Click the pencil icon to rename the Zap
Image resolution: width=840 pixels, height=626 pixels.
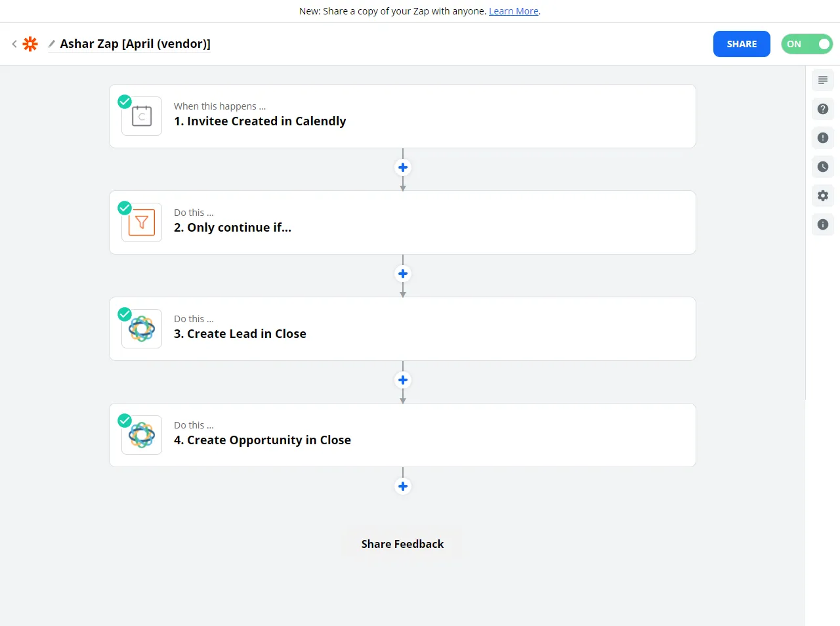(x=52, y=44)
